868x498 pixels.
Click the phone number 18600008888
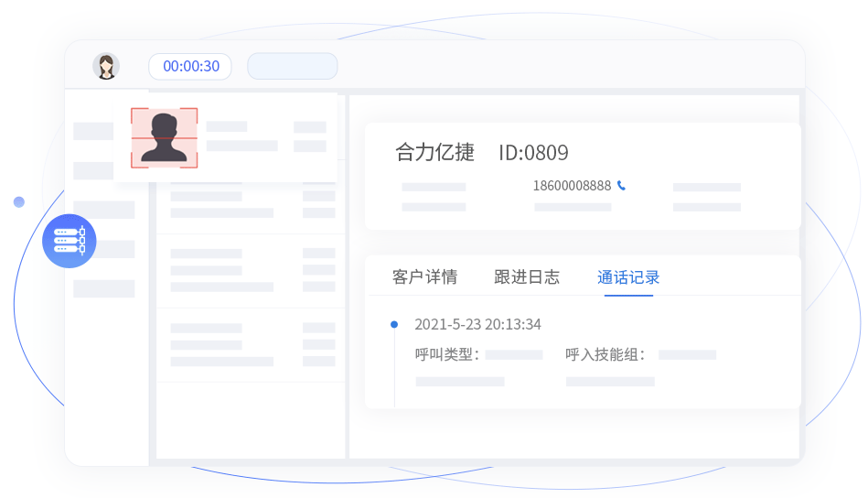point(572,186)
